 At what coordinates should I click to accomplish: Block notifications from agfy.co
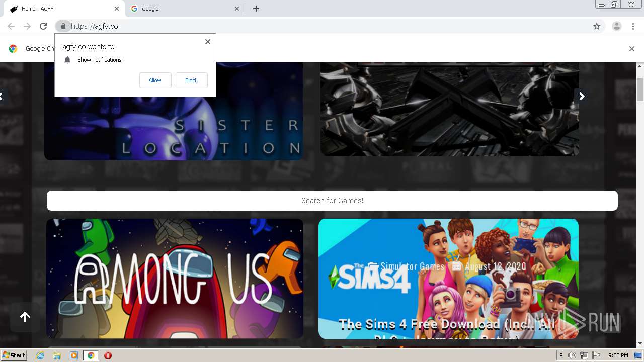191,80
